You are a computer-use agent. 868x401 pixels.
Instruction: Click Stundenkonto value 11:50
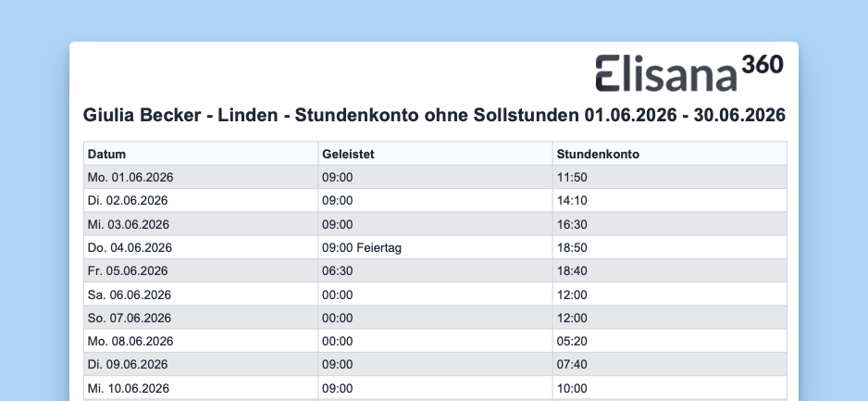coord(669,177)
